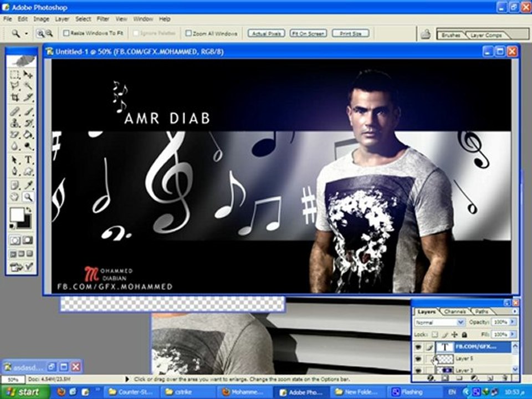
Task: Select the Path Selection tool
Action: pos(14,160)
